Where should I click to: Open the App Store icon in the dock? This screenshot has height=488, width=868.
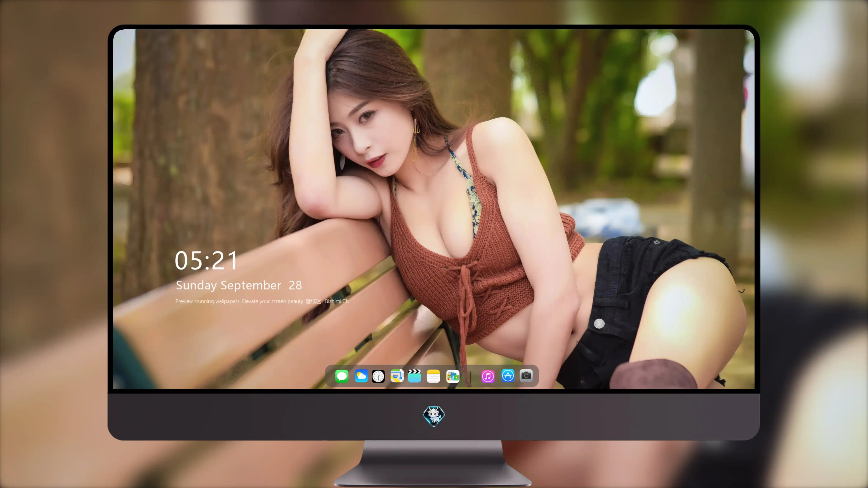pyautogui.click(x=508, y=376)
